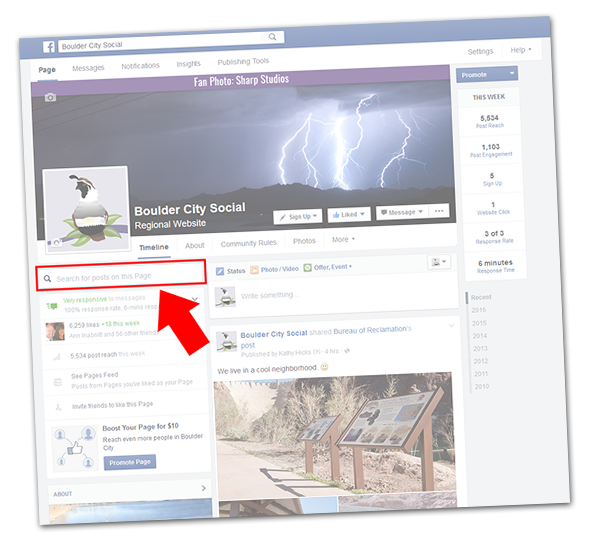The height and width of the screenshot is (541, 590).
Task: Click the magnifier in top search bar
Action: pyautogui.click(x=272, y=36)
